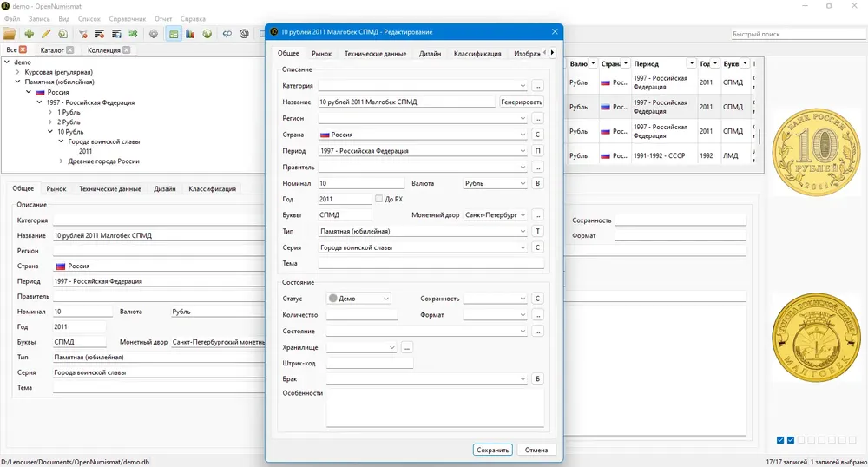Open collection via the folder toolbar icon
Image resolution: width=868 pixels, height=467 pixels.
coord(10,34)
